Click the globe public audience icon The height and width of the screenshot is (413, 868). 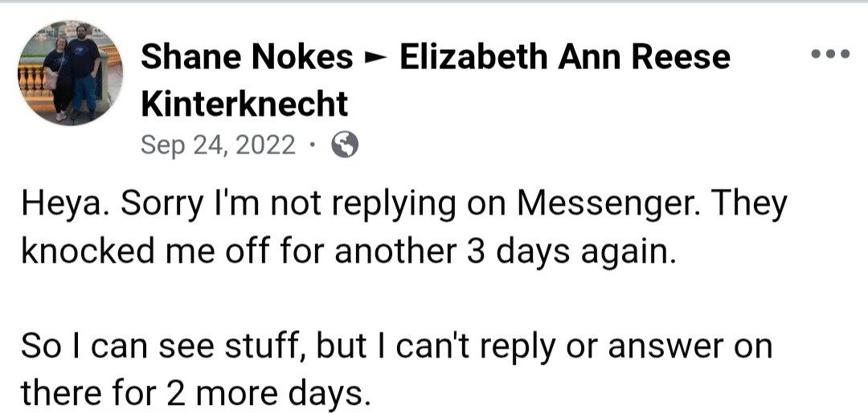pyautogui.click(x=345, y=145)
